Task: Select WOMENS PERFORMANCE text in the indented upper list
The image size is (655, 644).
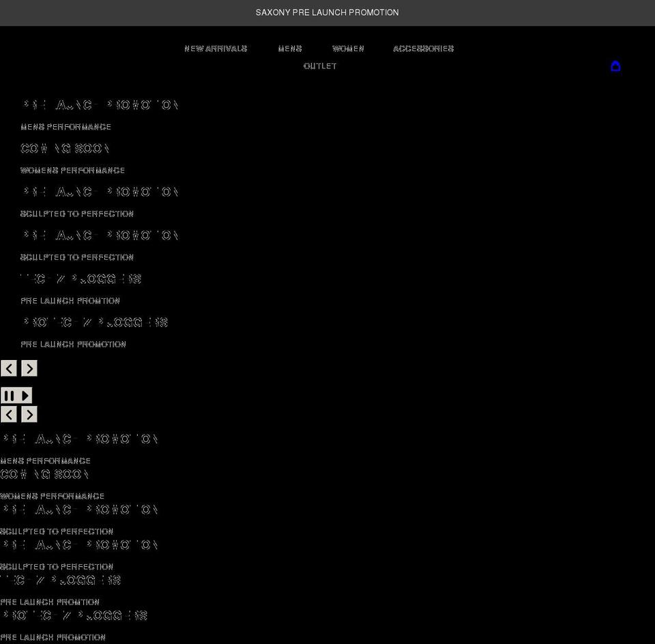Action: [x=73, y=171]
